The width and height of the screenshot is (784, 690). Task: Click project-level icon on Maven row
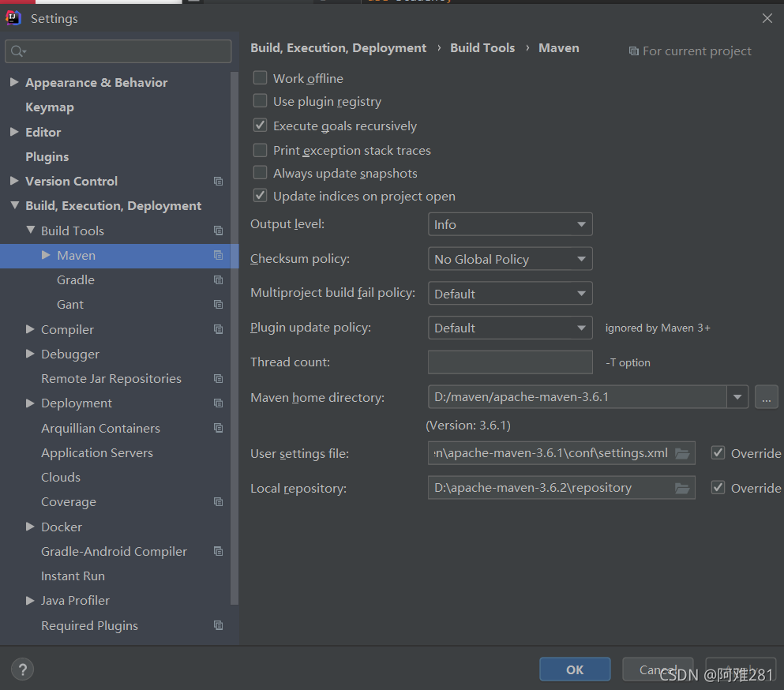[x=218, y=255]
